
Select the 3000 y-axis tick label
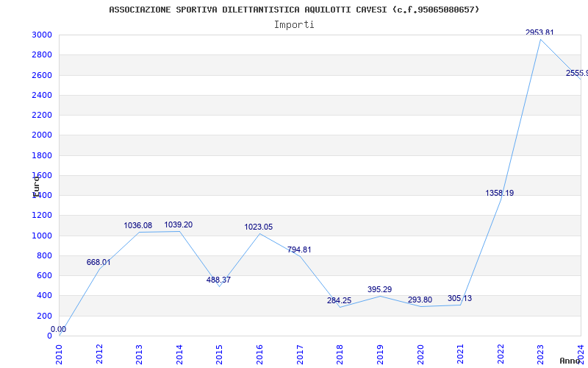click(41, 35)
